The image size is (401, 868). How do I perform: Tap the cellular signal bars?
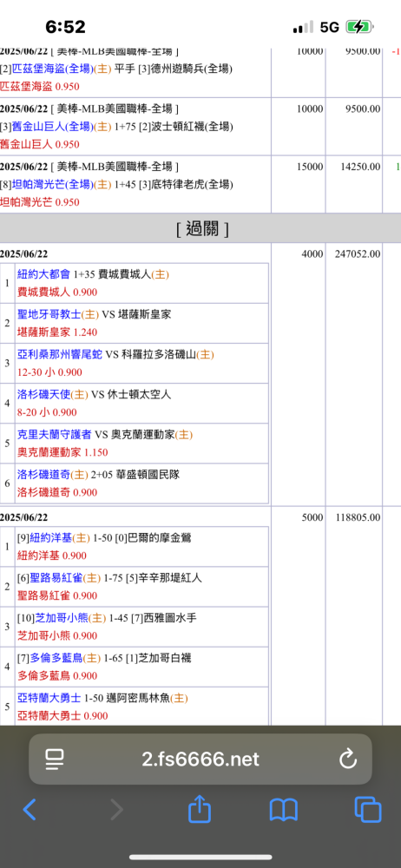[x=302, y=27]
